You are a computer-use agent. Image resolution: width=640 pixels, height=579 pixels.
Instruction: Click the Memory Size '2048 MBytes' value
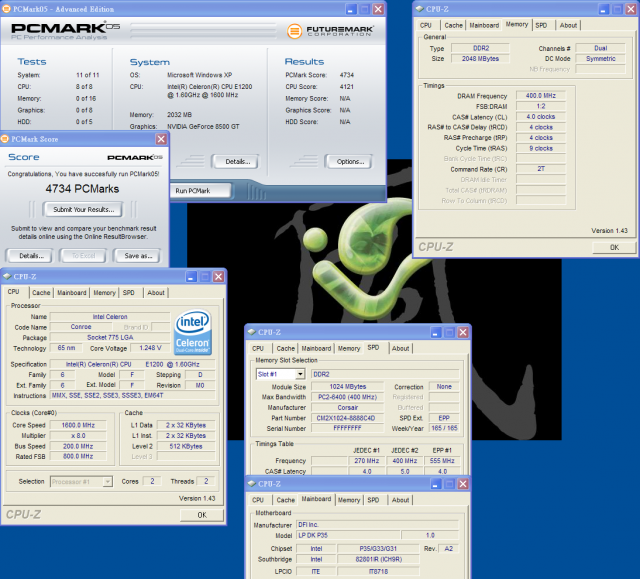click(480, 59)
